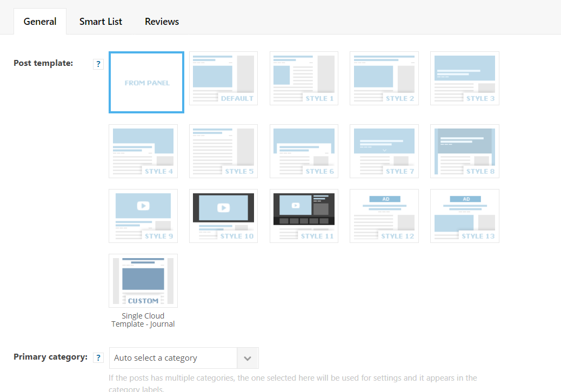Viewport: 561px width, 392px height.
Task: Choose the Style 1 post template
Action: coord(304,78)
